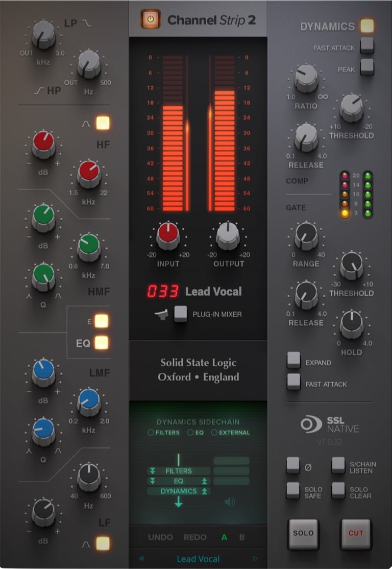The height and width of the screenshot is (569, 392).
Task: Click the 033 channel number display
Action: coord(162,291)
